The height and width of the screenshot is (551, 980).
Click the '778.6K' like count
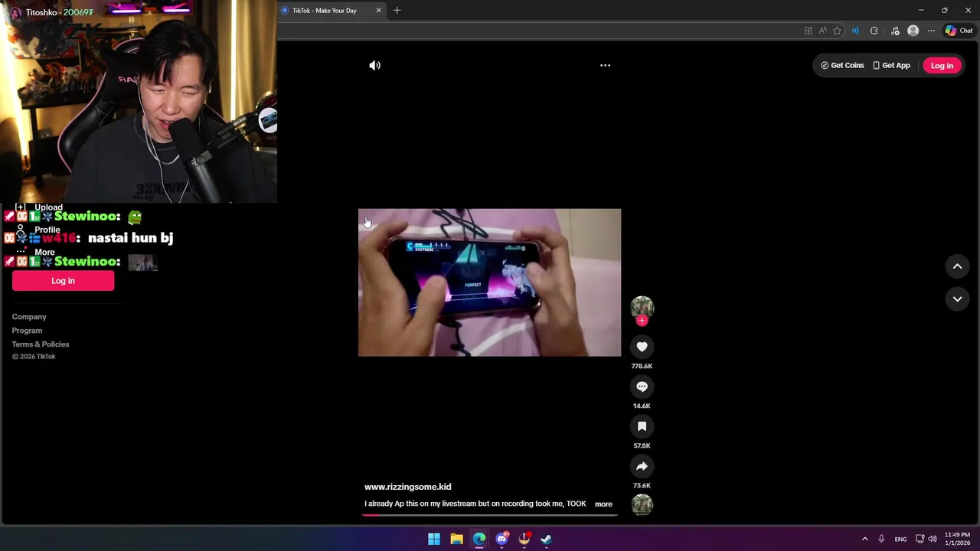642,366
